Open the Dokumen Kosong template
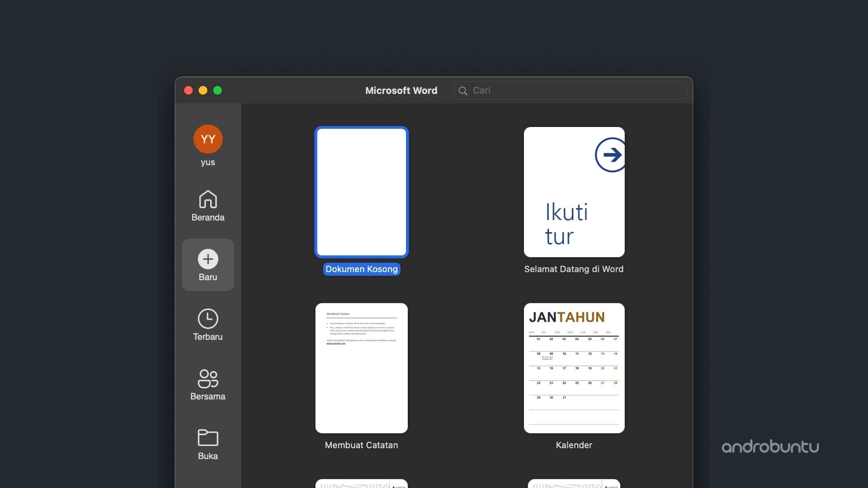Screen dimensions: 868x488 [361, 192]
